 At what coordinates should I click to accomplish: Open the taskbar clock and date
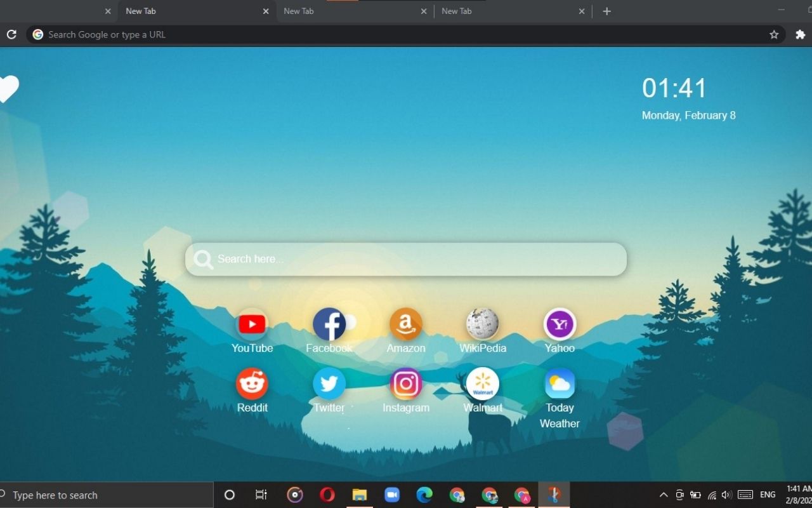(799, 495)
